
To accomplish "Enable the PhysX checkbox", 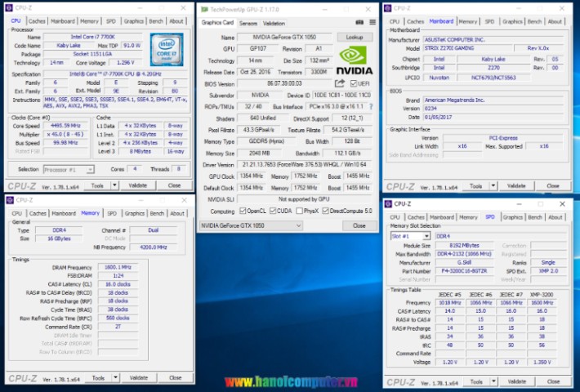I will tap(300, 211).
